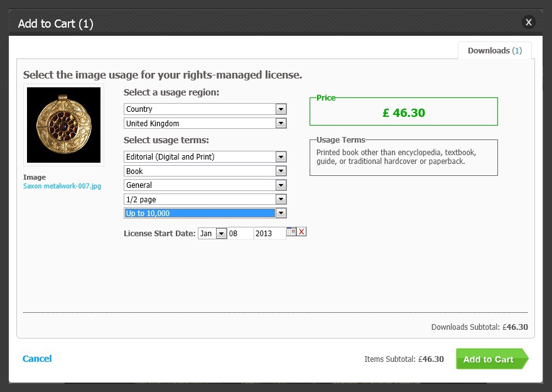Clear the license start date with red X

point(301,232)
